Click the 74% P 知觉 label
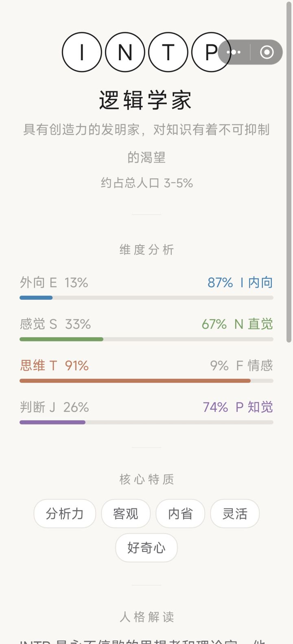This screenshot has height=644, width=293. click(x=238, y=407)
